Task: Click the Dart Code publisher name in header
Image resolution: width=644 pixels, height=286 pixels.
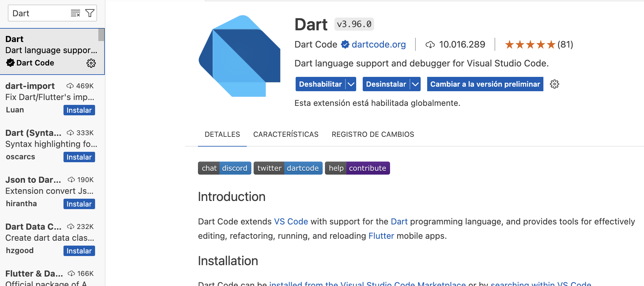Action: pyautogui.click(x=316, y=44)
